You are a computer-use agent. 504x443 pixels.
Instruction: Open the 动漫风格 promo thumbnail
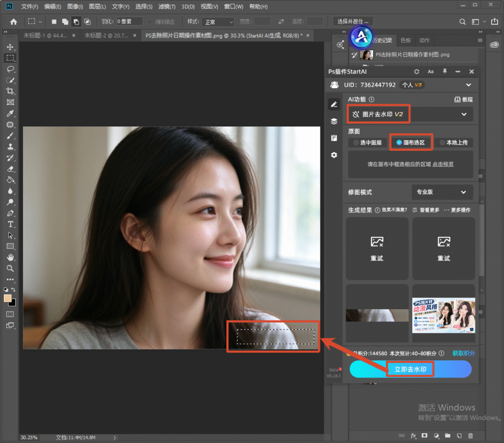click(443, 316)
